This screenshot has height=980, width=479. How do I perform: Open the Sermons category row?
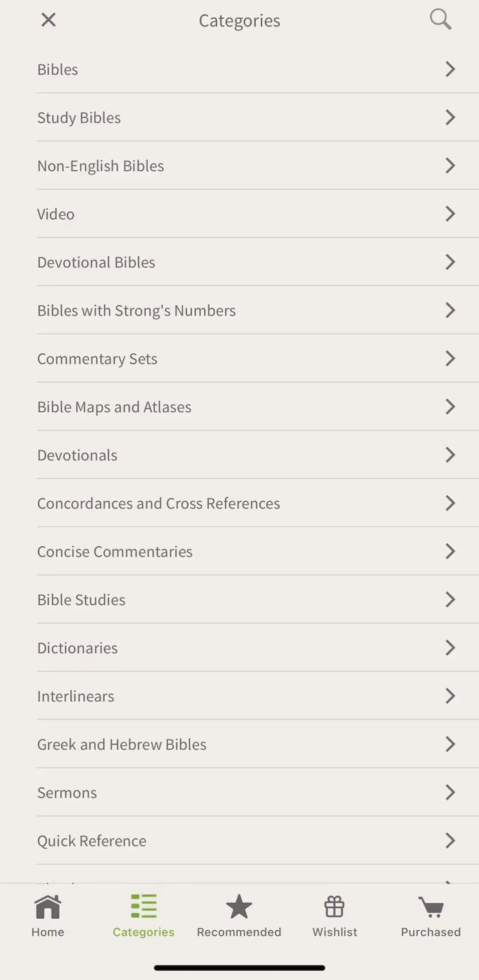[258, 793]
